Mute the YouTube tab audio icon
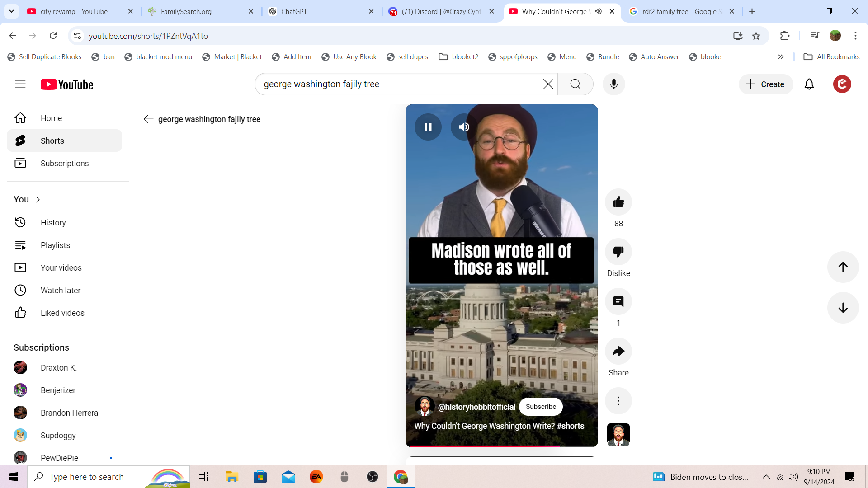Image resolution: width=868 pixels, height=488 pixels. point(599,11)
